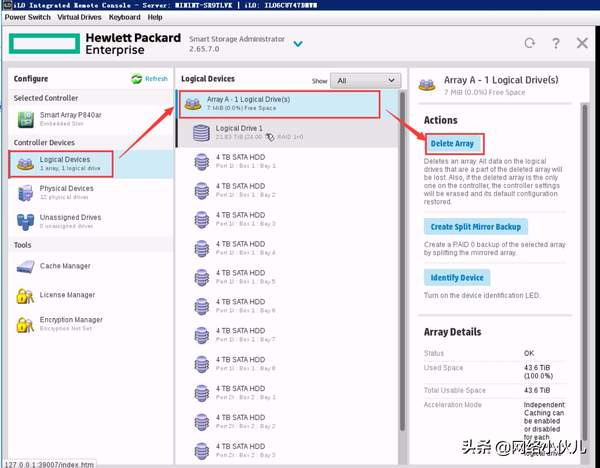This screenshot has height=468, width=600.
Task: Click the help question mark icon
Action: (556, 43)
